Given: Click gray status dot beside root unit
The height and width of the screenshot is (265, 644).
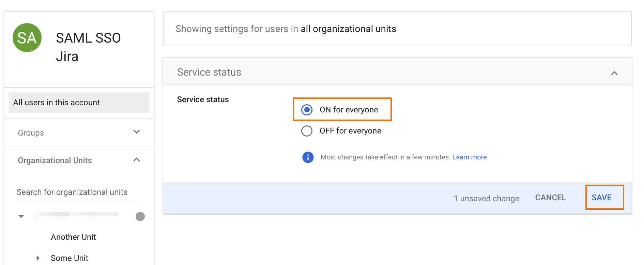Looking at the screenshot, I should [x=140, y=216].
